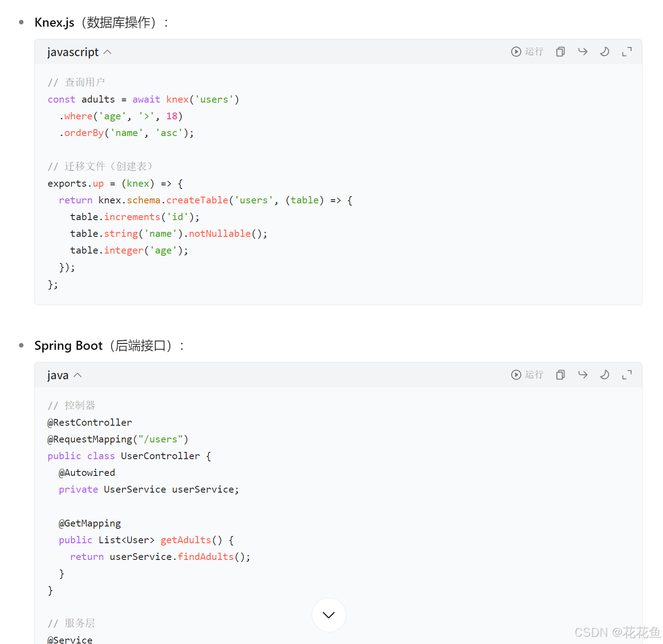663x644 pixels.
Task: Toggle line wrap in javascript code block
Action: pos(583,52)
